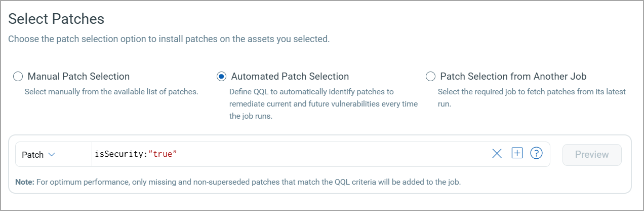Click the isSecurity token in the query

[x=119, y=154]
